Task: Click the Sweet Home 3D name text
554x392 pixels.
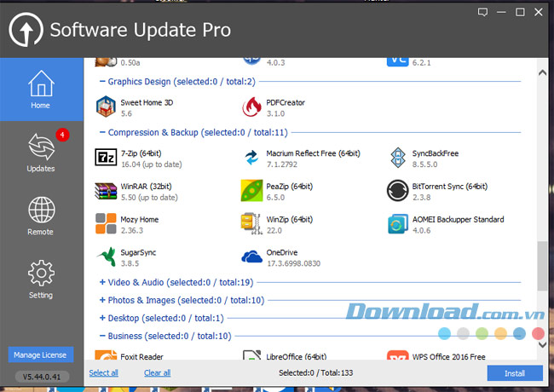Action: (147, 103)
